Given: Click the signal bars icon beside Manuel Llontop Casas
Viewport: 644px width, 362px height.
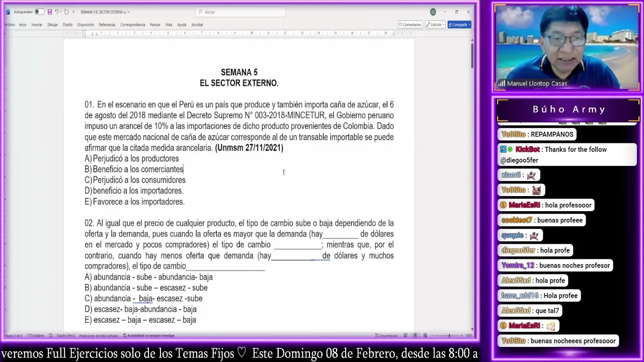Looking at the screenshot, I should click(x=502, y=83).
